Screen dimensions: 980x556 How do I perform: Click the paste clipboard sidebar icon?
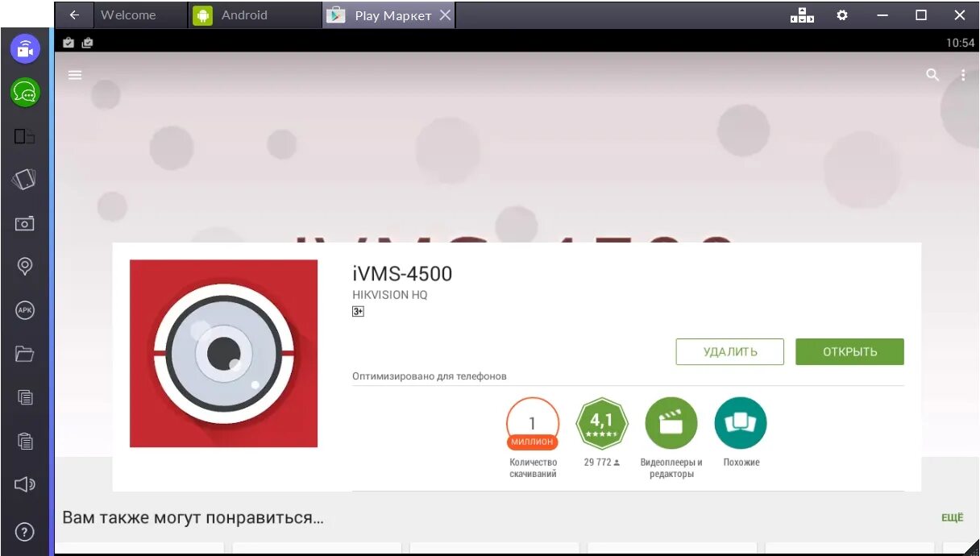pyautogui.click(x=25, y=441)
